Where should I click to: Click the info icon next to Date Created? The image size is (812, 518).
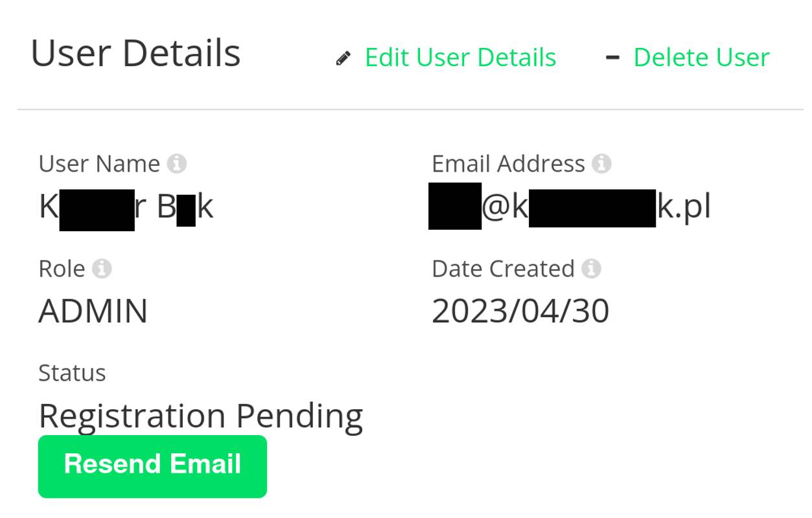click(593, 268)
